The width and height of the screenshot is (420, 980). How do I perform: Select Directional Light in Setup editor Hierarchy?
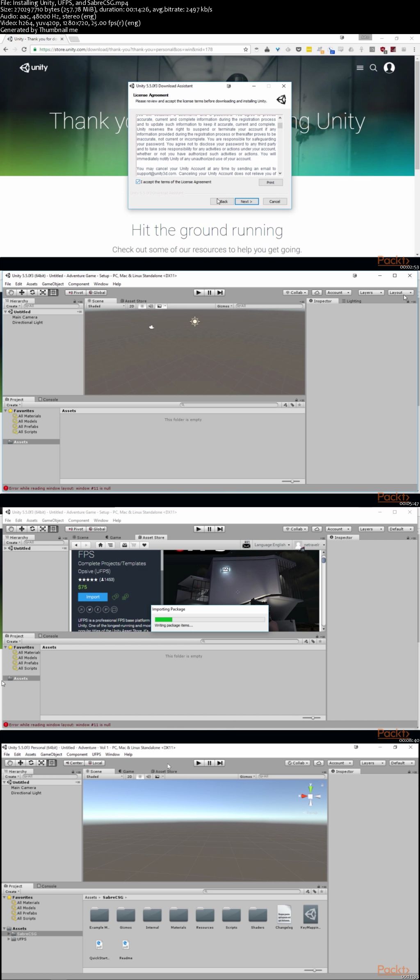(x=27, y=323)
